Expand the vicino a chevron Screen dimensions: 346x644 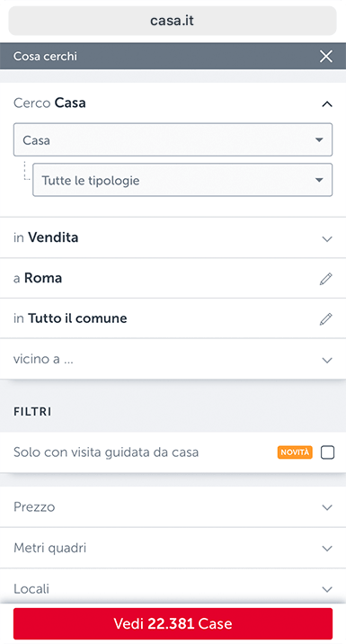pos(327,360)
